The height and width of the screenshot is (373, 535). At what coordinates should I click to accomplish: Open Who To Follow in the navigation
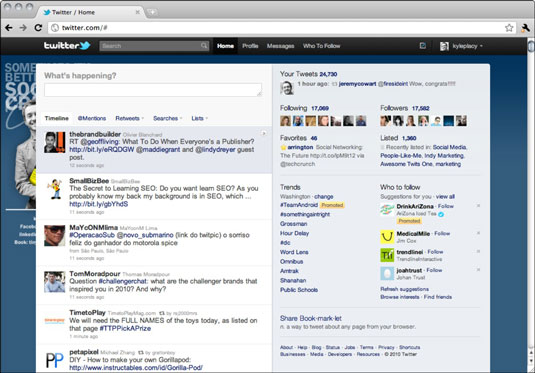(321, 46)
